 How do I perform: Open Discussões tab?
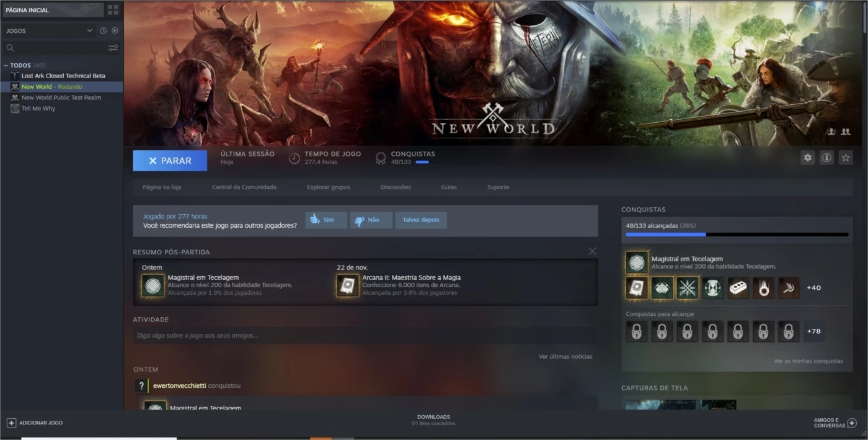click(x=396, y=187)
